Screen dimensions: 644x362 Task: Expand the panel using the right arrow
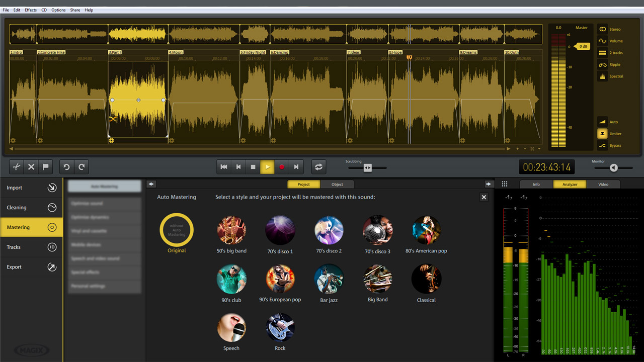(x=489, y=184)
